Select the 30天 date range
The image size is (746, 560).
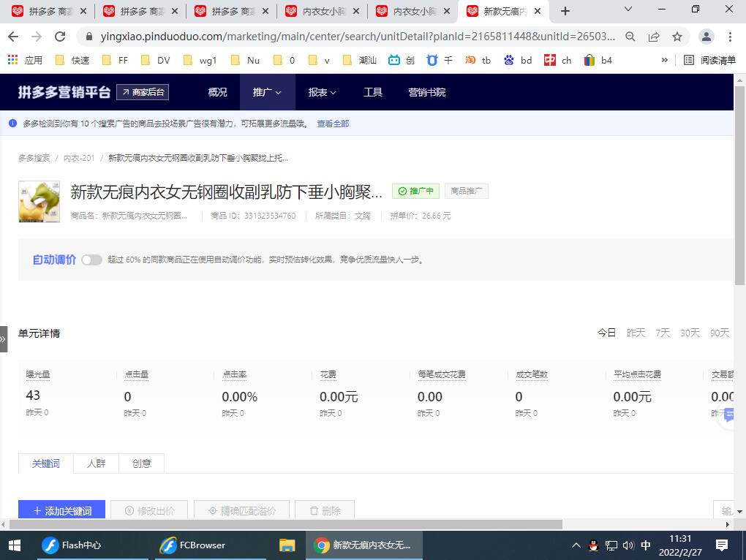pos(690,333)
